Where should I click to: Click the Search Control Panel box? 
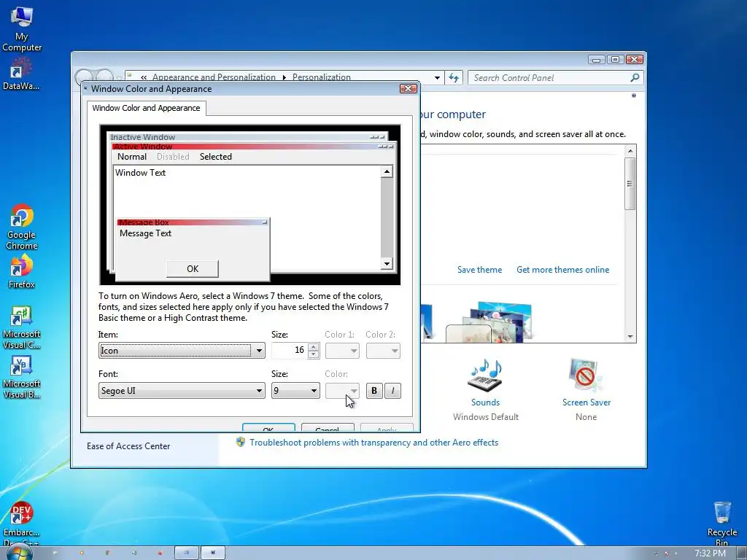555,77
